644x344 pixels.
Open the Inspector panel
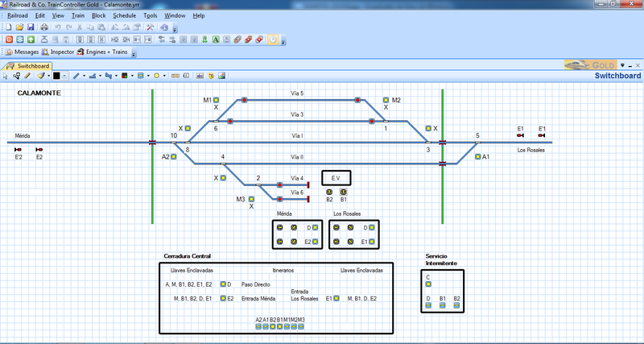tap(58, 52)
